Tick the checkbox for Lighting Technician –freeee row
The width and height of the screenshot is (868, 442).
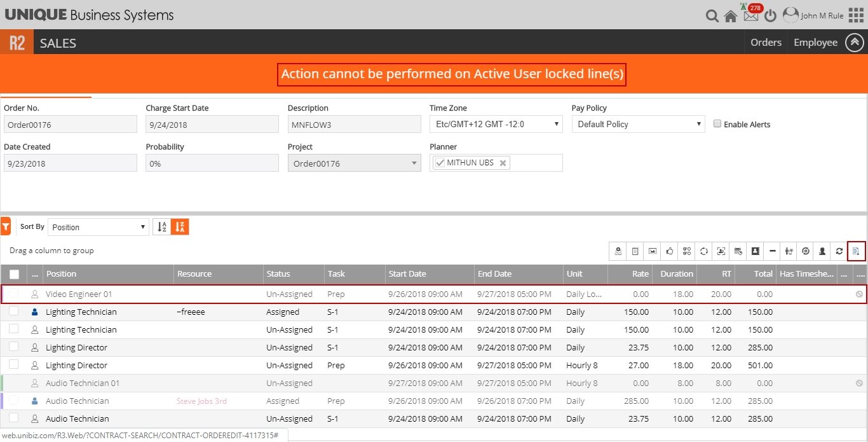point(14,312)
